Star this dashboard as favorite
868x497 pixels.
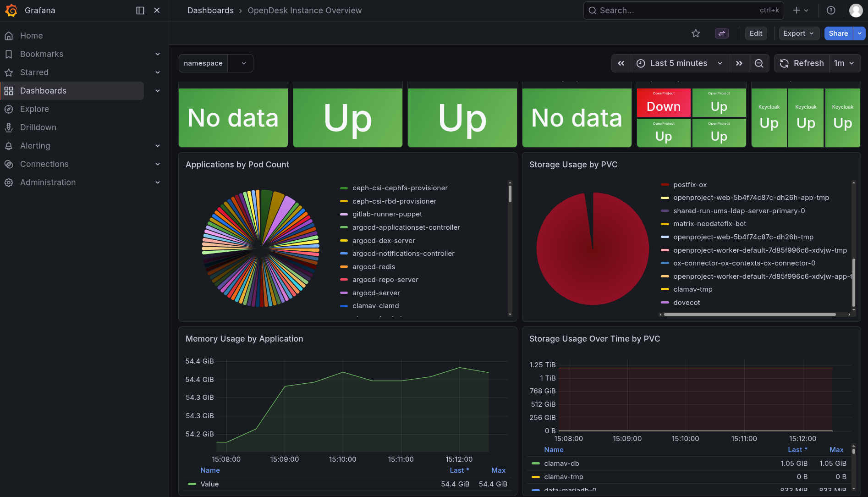696,33
